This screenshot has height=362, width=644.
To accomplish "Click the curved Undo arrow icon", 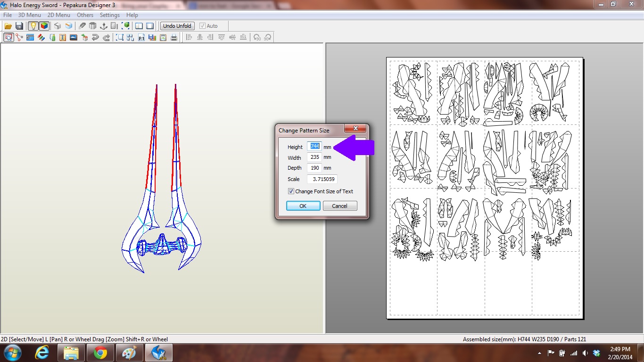I will (x=95, y=38).
